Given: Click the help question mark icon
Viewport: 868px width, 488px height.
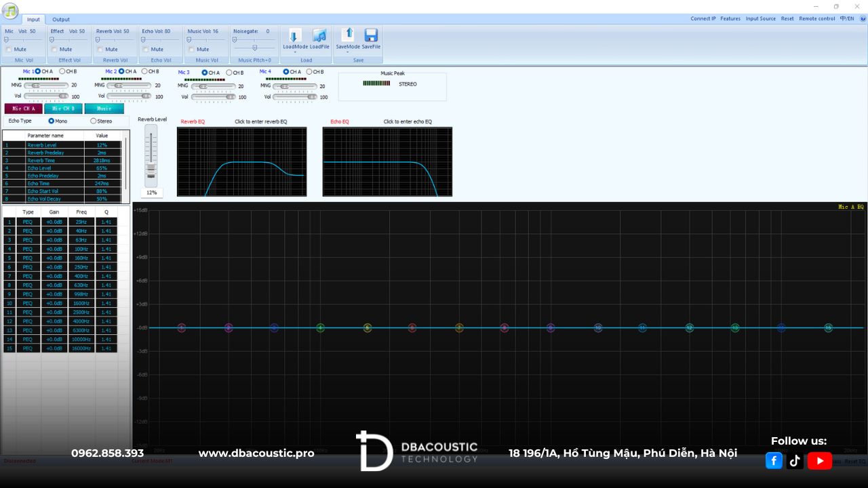Looking at the screenshot, I should point(864,19).
